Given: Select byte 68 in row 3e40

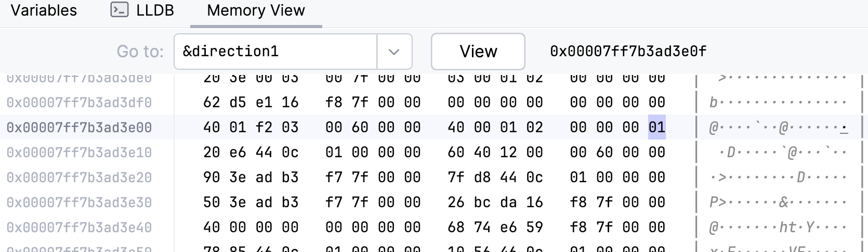Looking at the screenshot, I should [456, 227].
